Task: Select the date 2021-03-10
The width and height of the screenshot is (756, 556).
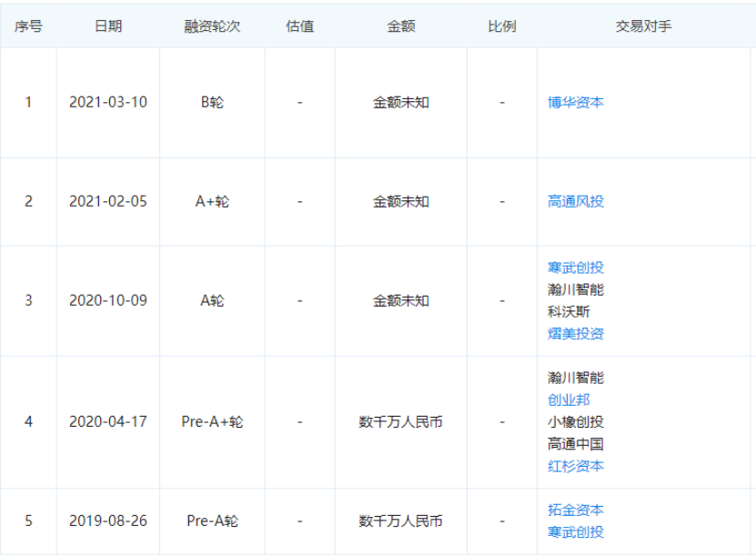Action: click(108, 102)
